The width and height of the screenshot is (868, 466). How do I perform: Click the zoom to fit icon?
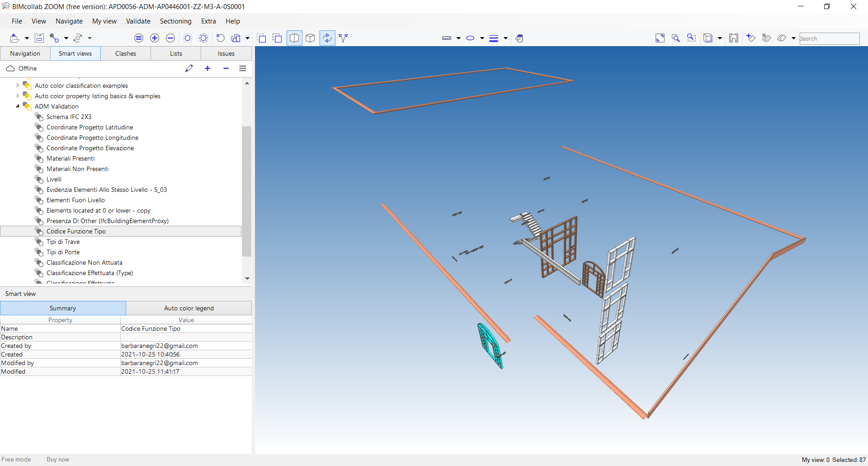pos(660,38)
